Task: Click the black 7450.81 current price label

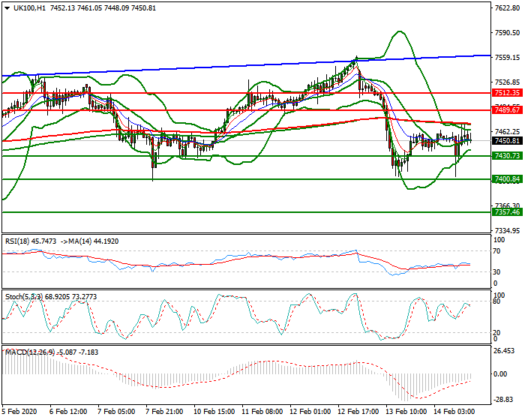Action: pos(507,141)
